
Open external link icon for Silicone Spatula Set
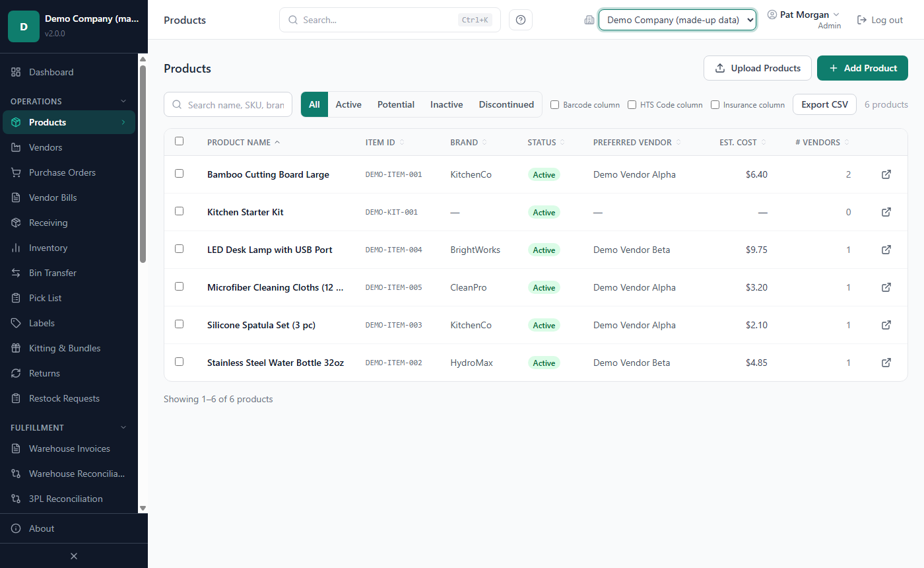coord(886,325)
